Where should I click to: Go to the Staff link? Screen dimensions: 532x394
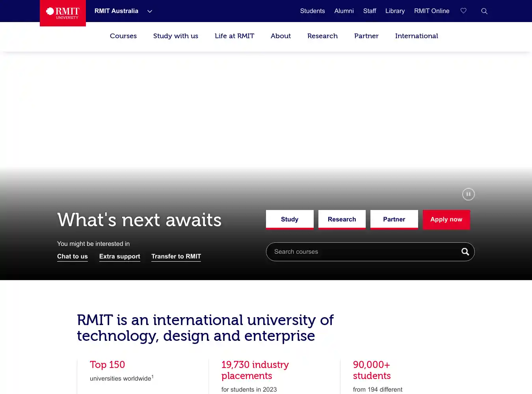[x=370, y=11]
